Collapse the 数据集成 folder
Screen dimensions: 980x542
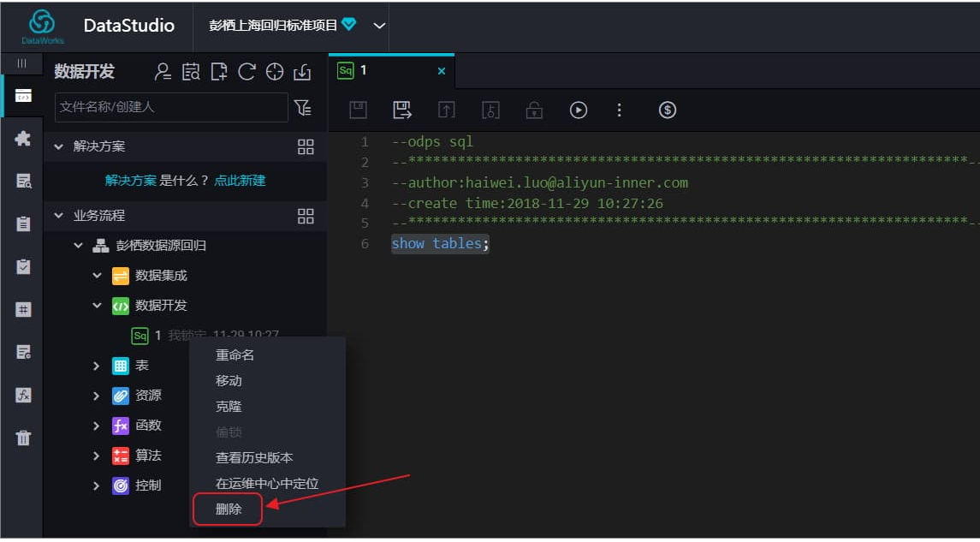click(x=97, y=275)
